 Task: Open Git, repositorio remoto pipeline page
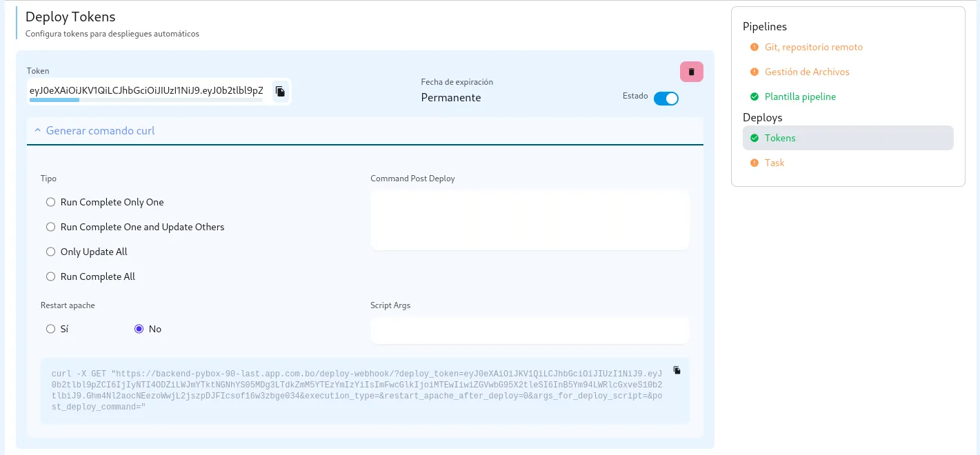pos(814,47)
